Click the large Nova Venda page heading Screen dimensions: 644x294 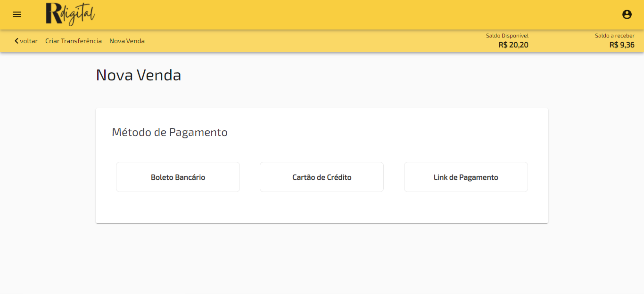pos(138,75)
